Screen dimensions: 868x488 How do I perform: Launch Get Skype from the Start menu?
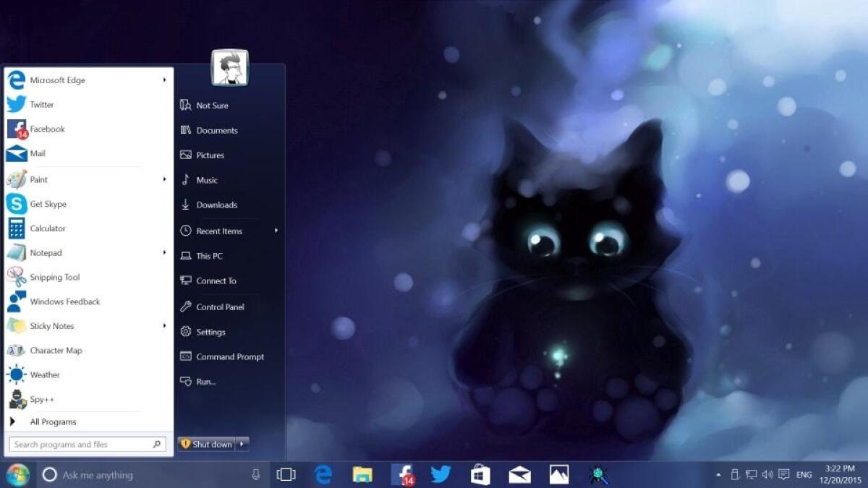coord(47,204)
